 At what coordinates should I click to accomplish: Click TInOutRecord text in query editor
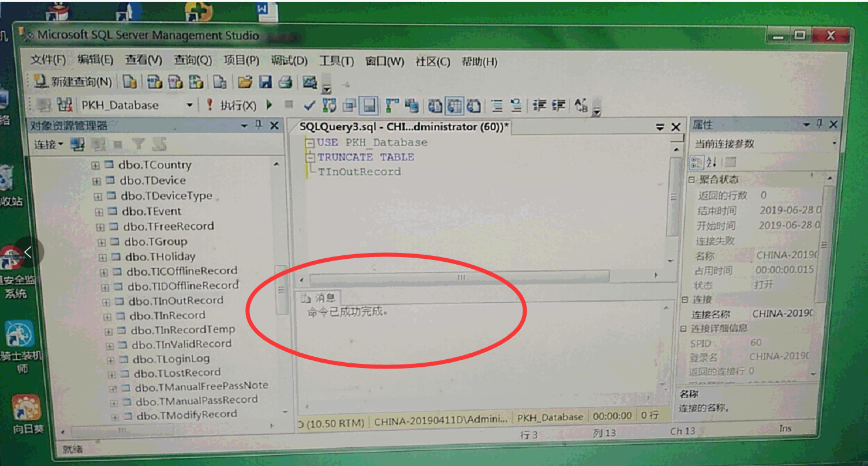click(x=360, y=172)
